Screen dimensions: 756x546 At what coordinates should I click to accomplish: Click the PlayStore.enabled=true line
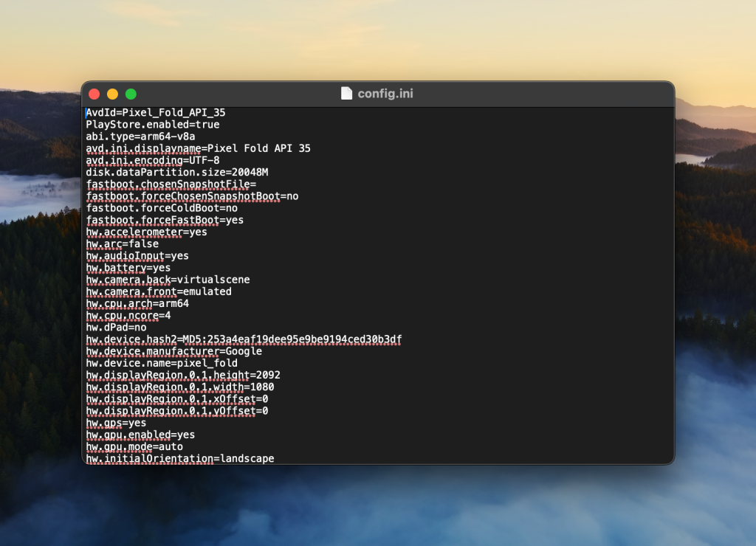pos(153,125)
